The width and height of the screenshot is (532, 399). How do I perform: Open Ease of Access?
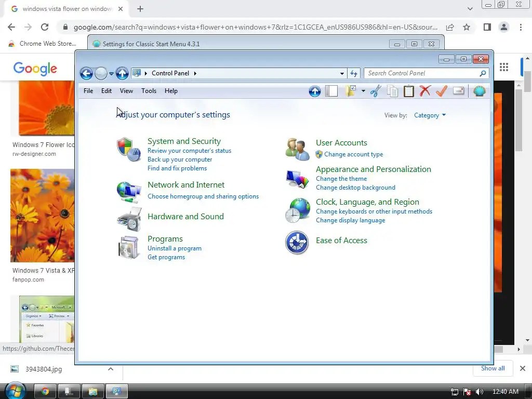pos(341,241)
